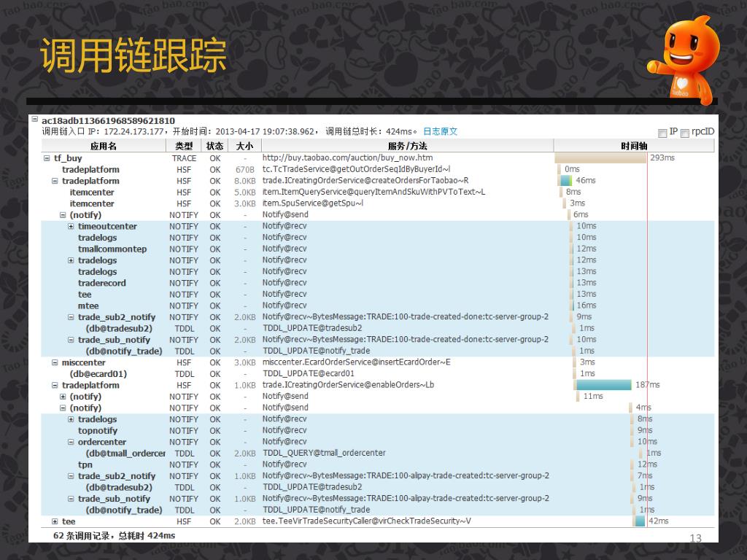Enable the IP checkbox

tap(662, 133)
